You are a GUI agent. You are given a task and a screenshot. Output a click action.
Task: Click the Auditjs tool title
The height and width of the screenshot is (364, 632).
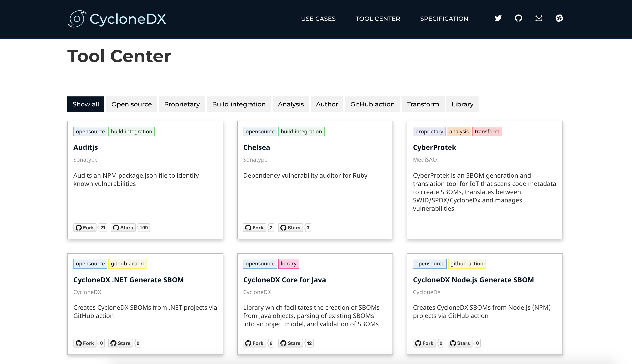coord(85,147)
